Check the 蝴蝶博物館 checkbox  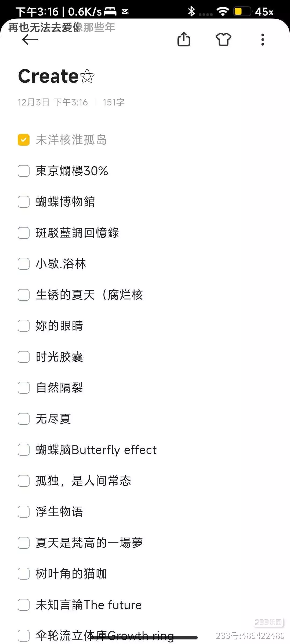[24, 202]
